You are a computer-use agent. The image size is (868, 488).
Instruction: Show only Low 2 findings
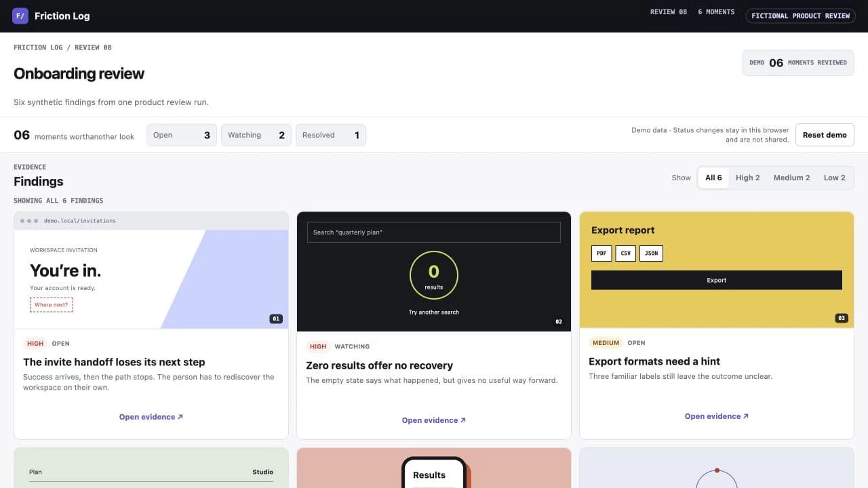(x=835, y=178)
